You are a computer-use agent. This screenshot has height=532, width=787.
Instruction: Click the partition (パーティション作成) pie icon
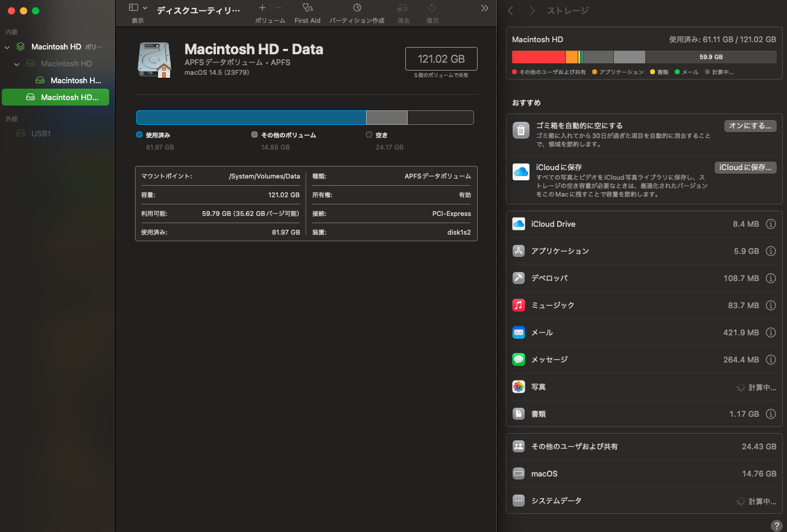pyautogui.click(x=357, y=8)
